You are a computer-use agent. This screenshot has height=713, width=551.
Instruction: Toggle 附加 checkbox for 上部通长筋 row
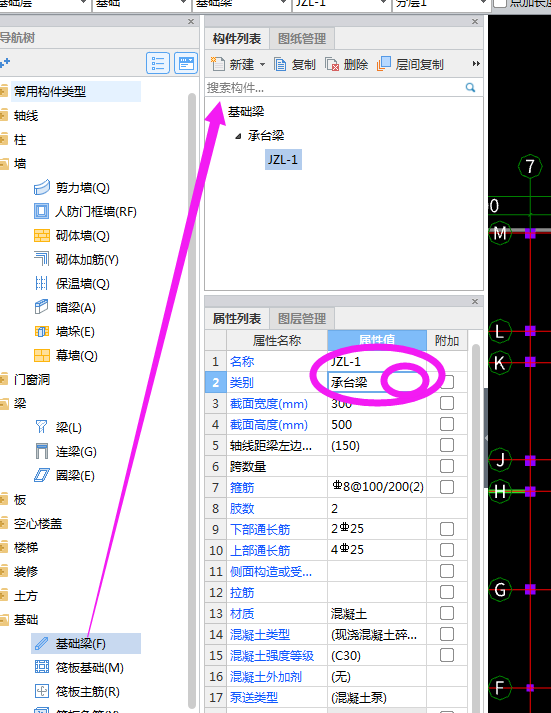[447, 550]
